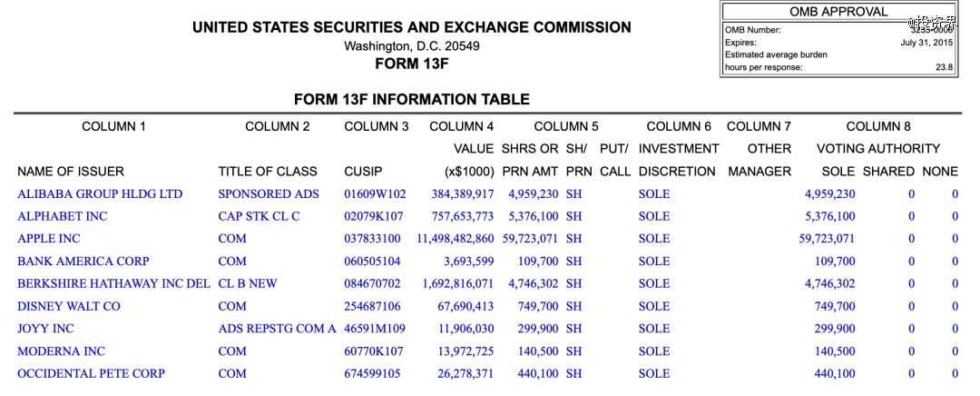Click FORM 13F INFORMATION TABLE heading
Image resolution: width=980 pixels, height=396 pixels.
(412, 100)
